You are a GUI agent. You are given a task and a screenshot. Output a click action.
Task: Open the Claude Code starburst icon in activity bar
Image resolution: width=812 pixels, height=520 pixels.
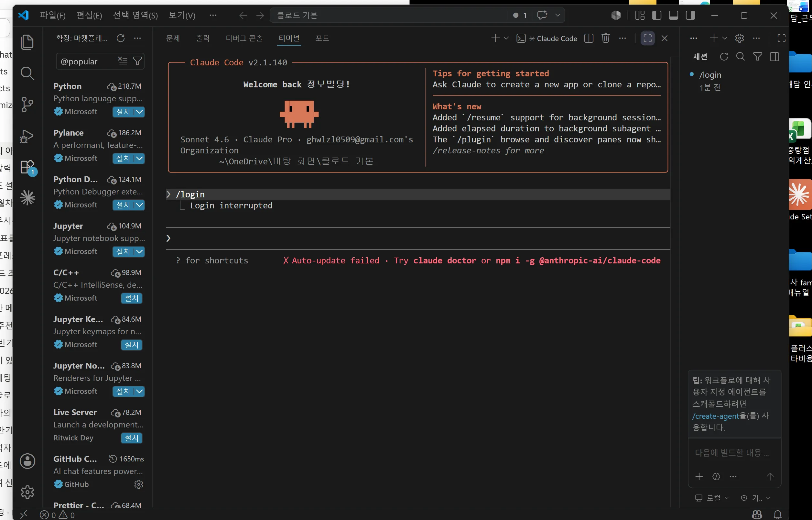pos(27,197)
